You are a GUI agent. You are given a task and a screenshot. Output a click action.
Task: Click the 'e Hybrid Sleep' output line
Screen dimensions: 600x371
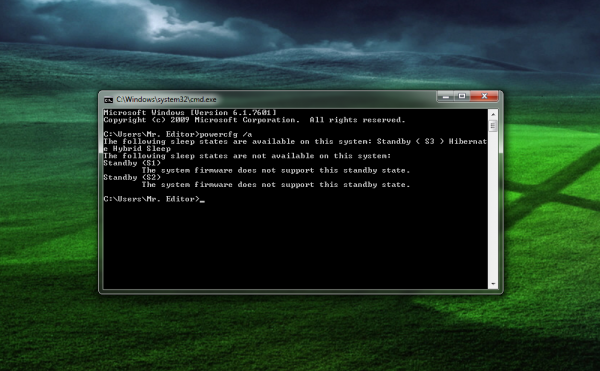137,149
